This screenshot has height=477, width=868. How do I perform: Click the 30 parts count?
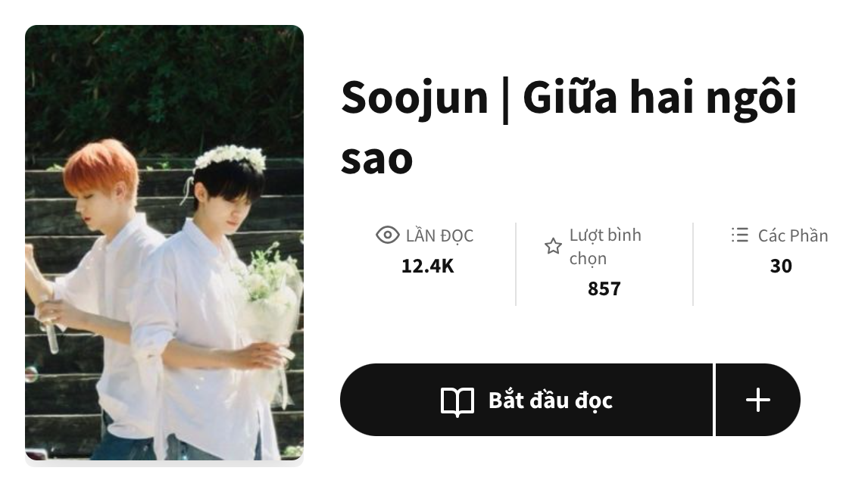point(781,266)
